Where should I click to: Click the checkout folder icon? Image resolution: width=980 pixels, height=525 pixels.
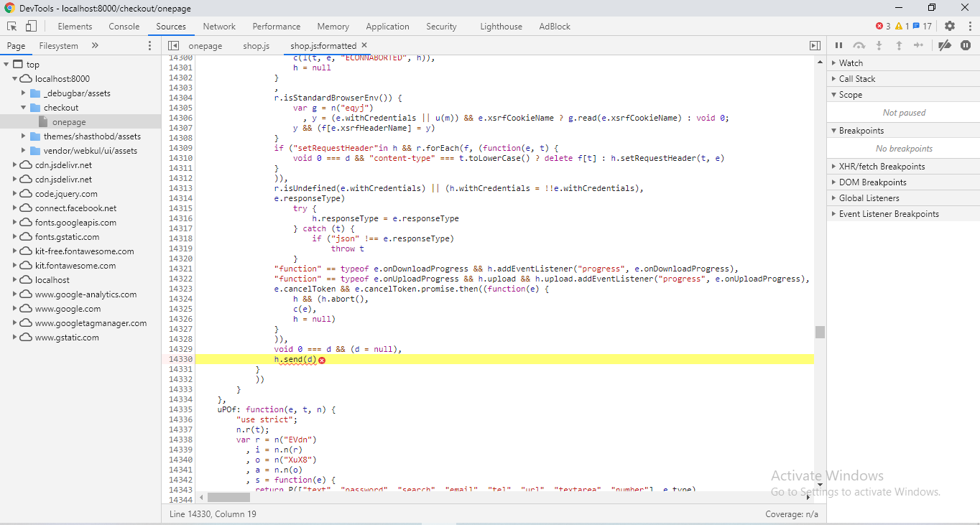pyautogui.click(x=35, y=108)
